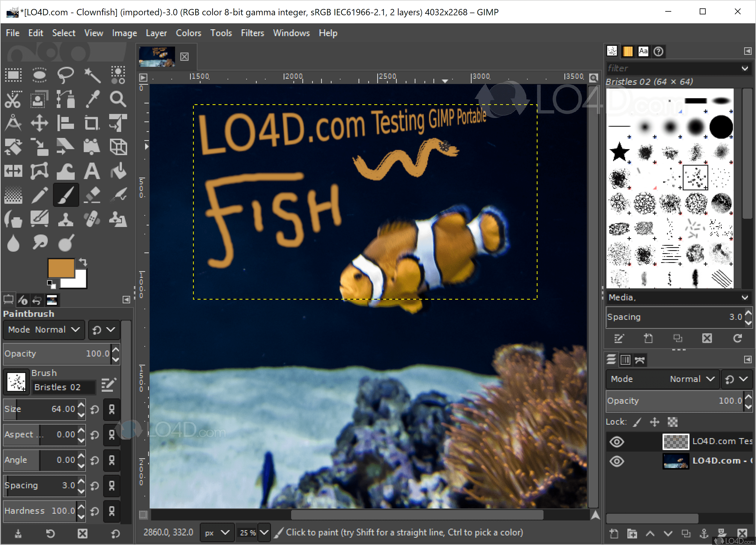Select the Pencil tool
Screen dimensions: 756x545
39,195
